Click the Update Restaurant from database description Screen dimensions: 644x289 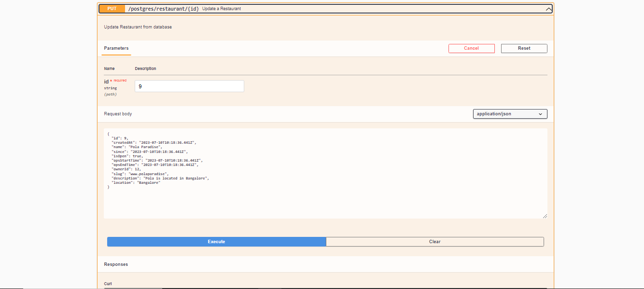138,27
